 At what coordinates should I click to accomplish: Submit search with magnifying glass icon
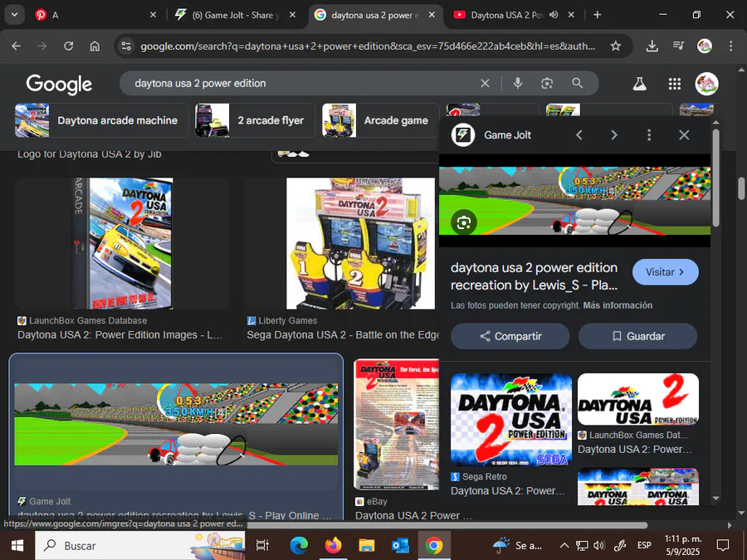[x=578, y=83]
